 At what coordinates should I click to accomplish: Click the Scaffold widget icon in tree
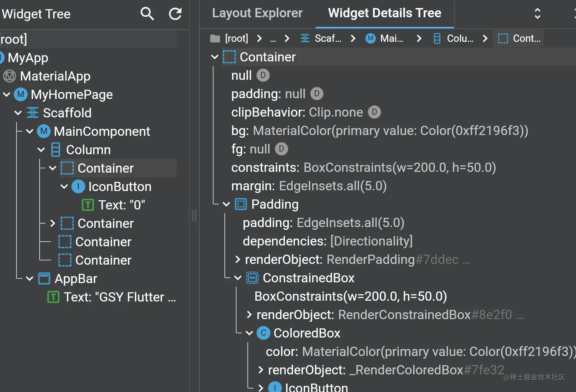(x=33, y=113)
